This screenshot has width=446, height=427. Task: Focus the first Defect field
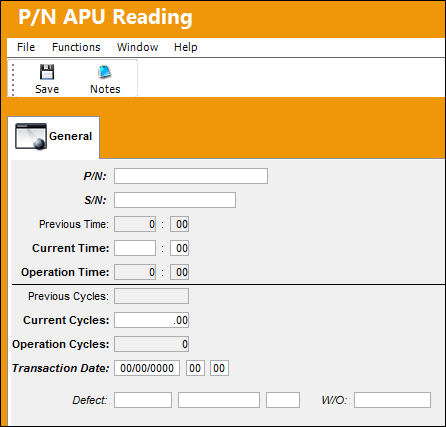143,400
